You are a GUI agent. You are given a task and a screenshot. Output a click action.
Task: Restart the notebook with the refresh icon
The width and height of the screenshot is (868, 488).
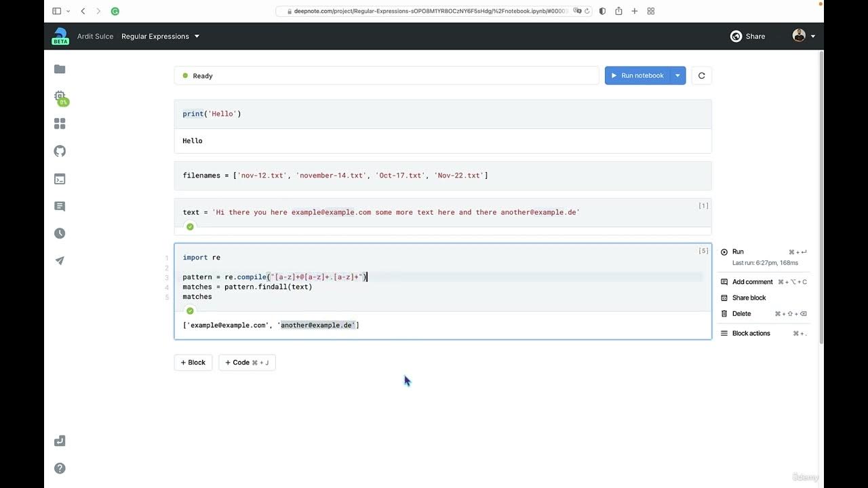[701, 76]
